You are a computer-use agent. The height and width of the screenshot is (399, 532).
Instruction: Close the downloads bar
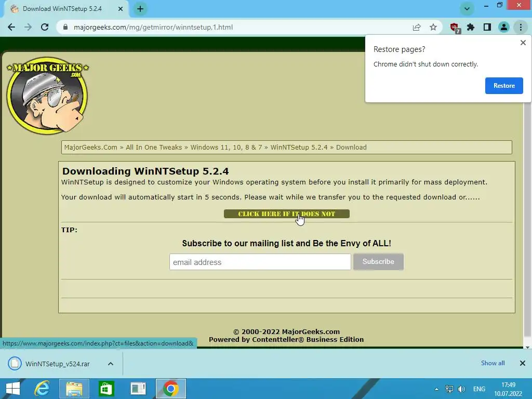pos(523,363)
